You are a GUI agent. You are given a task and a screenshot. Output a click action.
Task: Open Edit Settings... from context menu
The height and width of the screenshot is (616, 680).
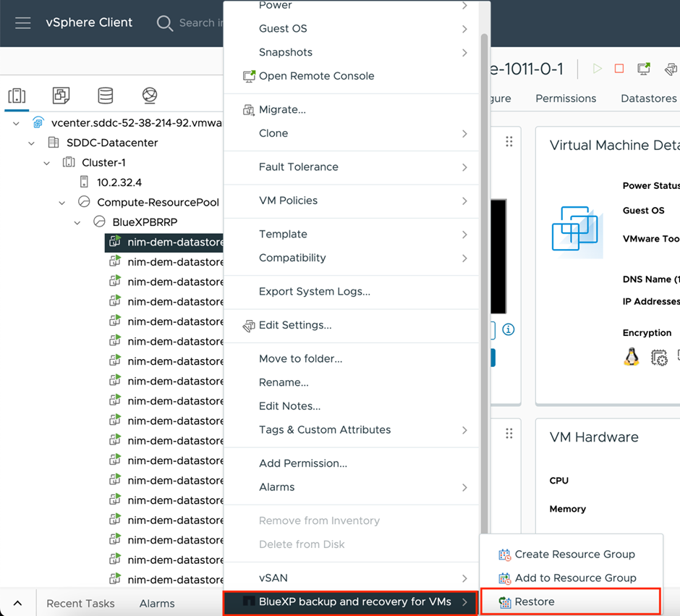[294, 326]
